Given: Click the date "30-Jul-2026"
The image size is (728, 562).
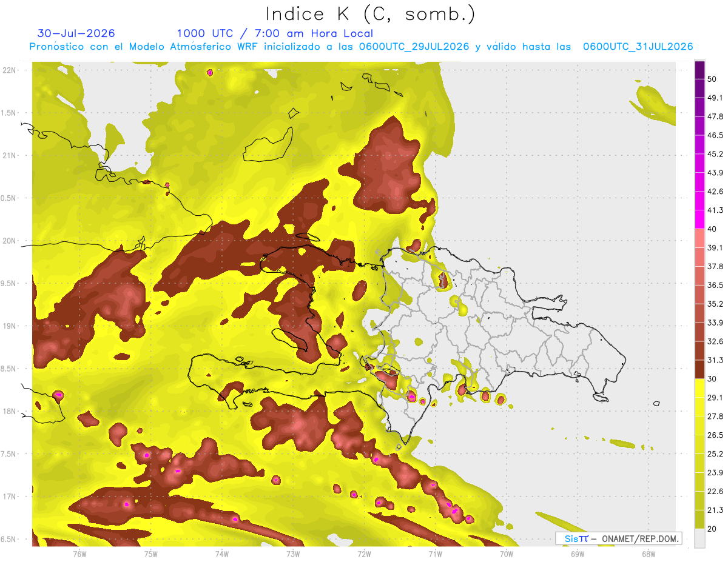Looking at the screenshot, I should [76, 33].
